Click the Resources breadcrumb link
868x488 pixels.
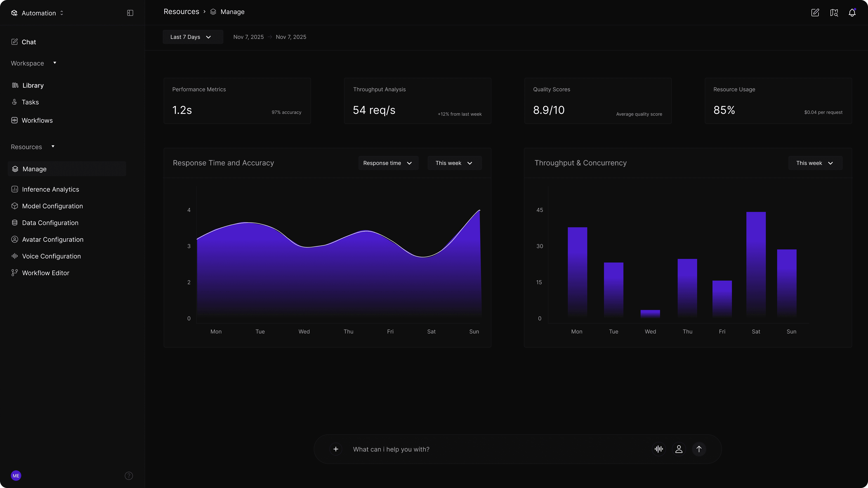[181, 12]
